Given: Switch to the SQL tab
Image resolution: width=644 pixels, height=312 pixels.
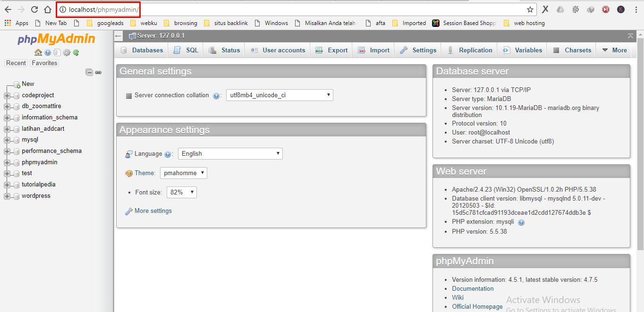Looking at the screenshot, I should [186, 50].
